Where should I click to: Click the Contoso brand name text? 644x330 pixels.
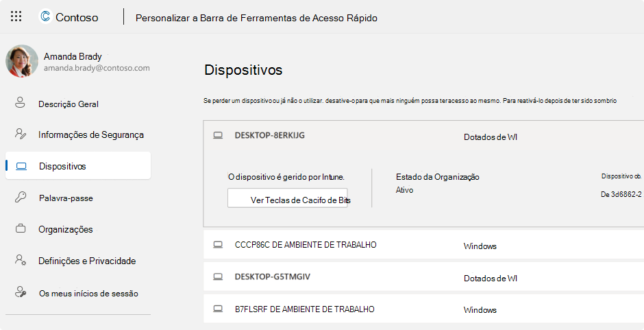(x=77, y=17)
